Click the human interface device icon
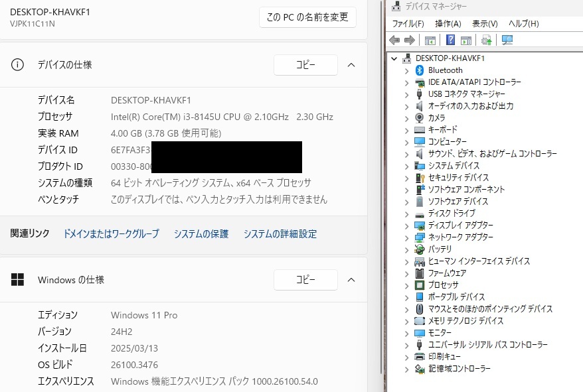583x392 pixels. click(420, 261)
